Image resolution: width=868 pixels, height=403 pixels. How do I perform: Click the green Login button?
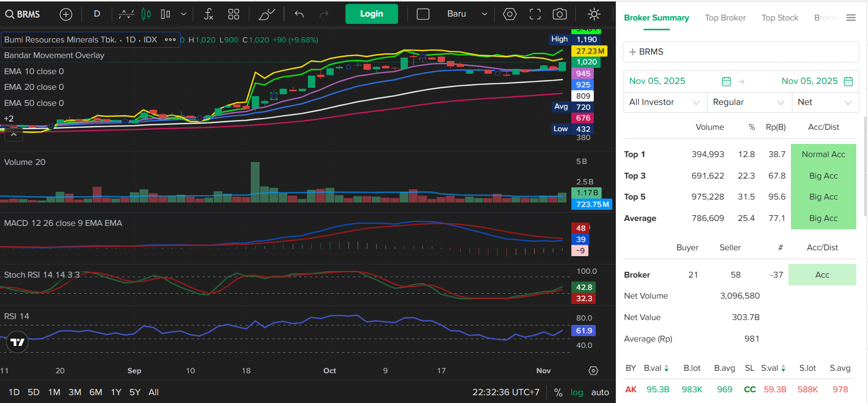(371, 14)
